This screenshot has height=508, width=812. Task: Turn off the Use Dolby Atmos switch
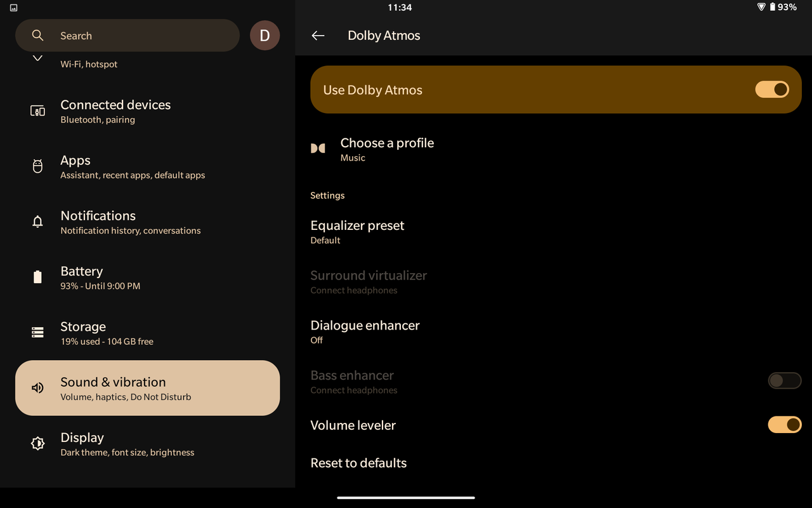771,90
